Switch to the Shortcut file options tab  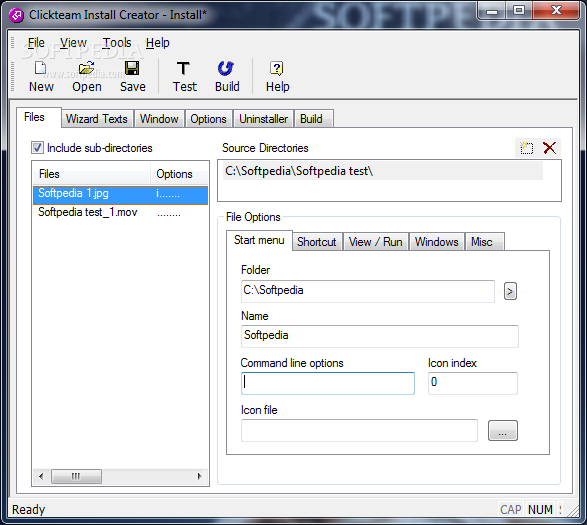pos(317,242)
